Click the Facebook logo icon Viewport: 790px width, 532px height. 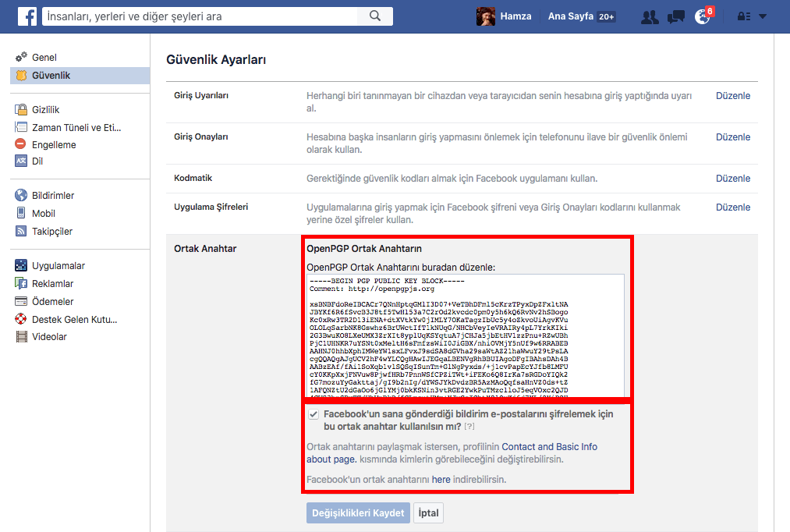pyautogui.click(x=27, y=16)
